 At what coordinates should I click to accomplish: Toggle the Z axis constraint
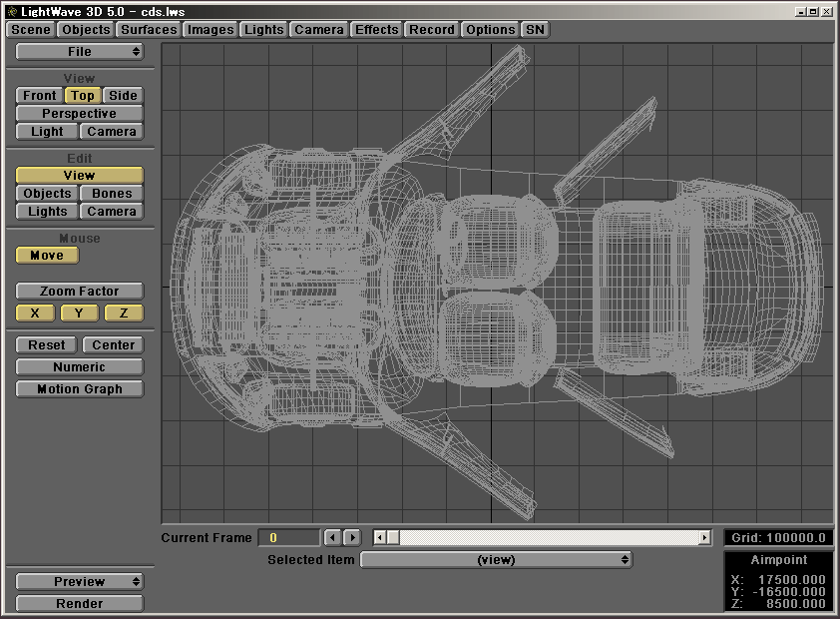(x=124, y=313)
